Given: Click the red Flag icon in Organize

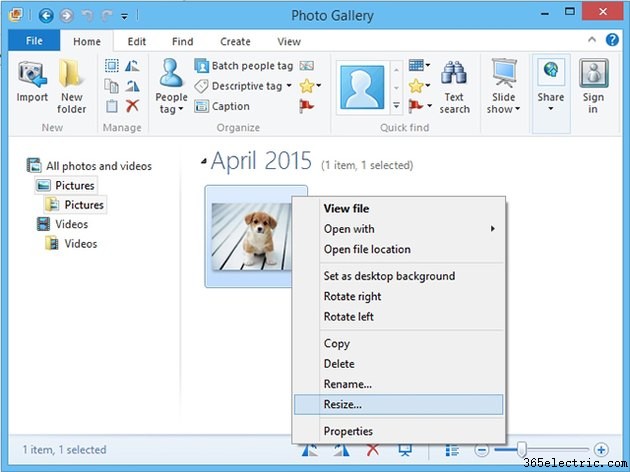Looking at the screenshot, I should pos(306,106).
